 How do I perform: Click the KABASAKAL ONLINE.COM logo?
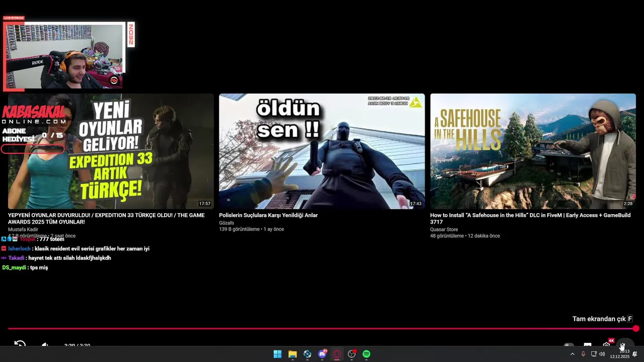[x=34, y=115]
